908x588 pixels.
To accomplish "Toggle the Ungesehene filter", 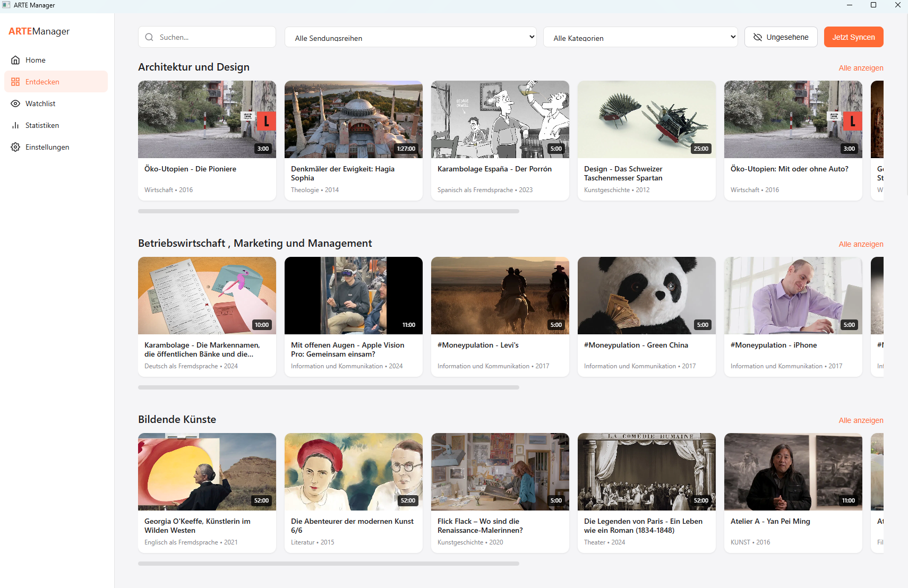I will tap(781, 37).
